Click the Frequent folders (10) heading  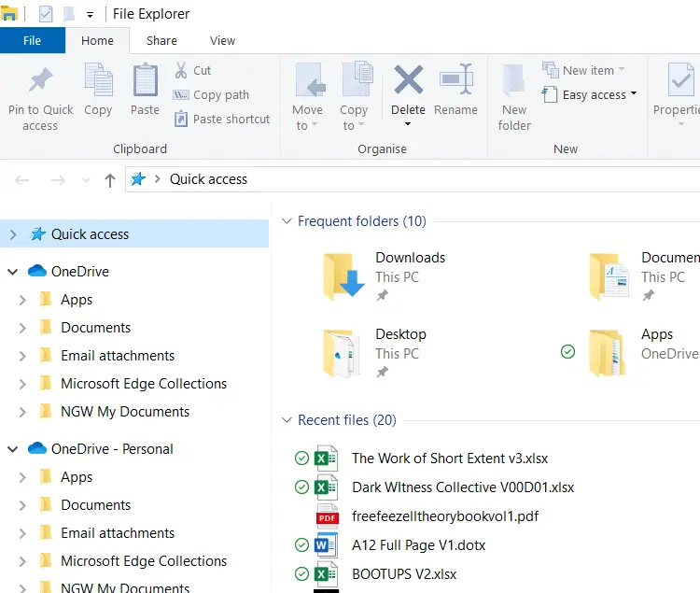[362, 221]
